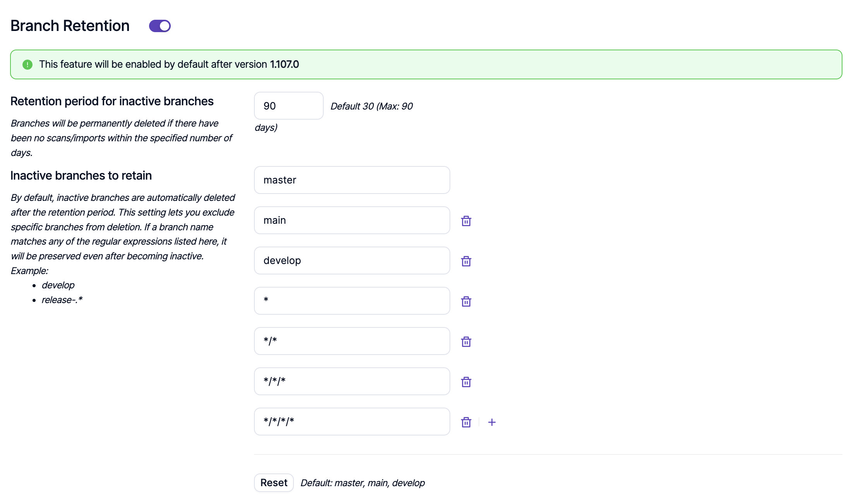
Task: Edit the 'develop' branch field
Action: (352, 261)
